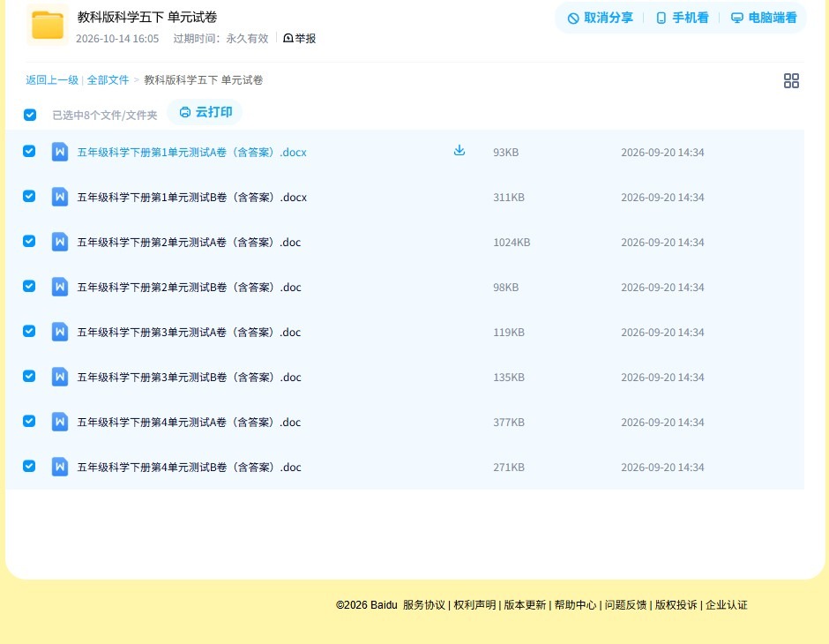Click the 93KB file size cell
The image size is (829, 644).
click(x=506, y=153)
